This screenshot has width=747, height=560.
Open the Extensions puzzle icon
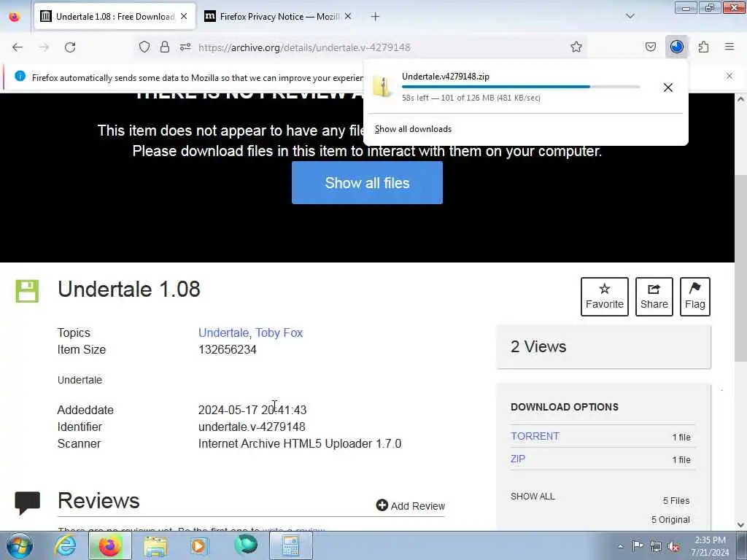coord(703,47)
